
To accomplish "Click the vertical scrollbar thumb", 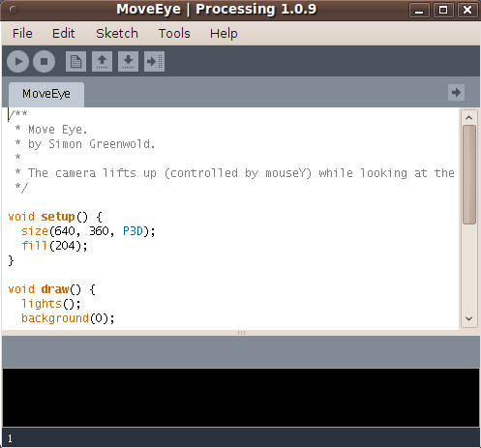I will 469,174.
